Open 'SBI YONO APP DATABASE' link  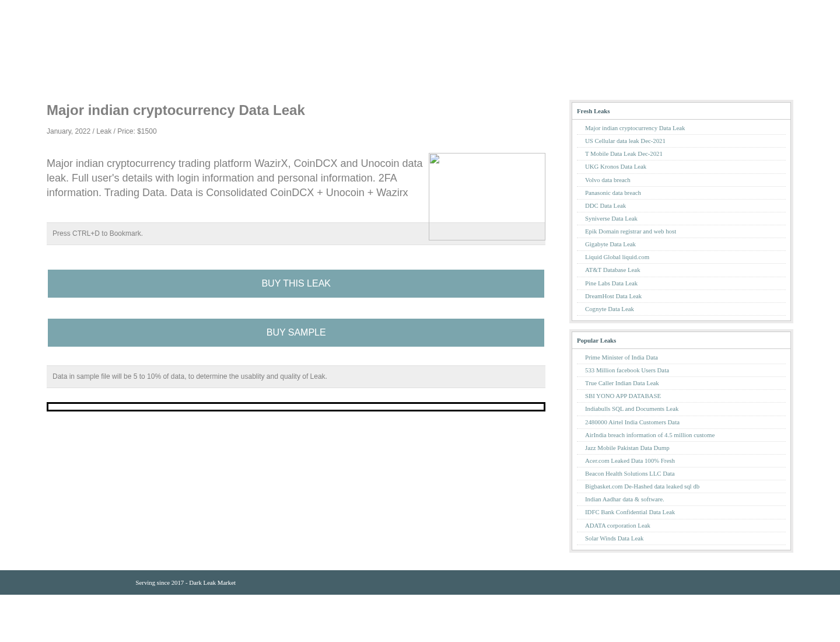622,396
